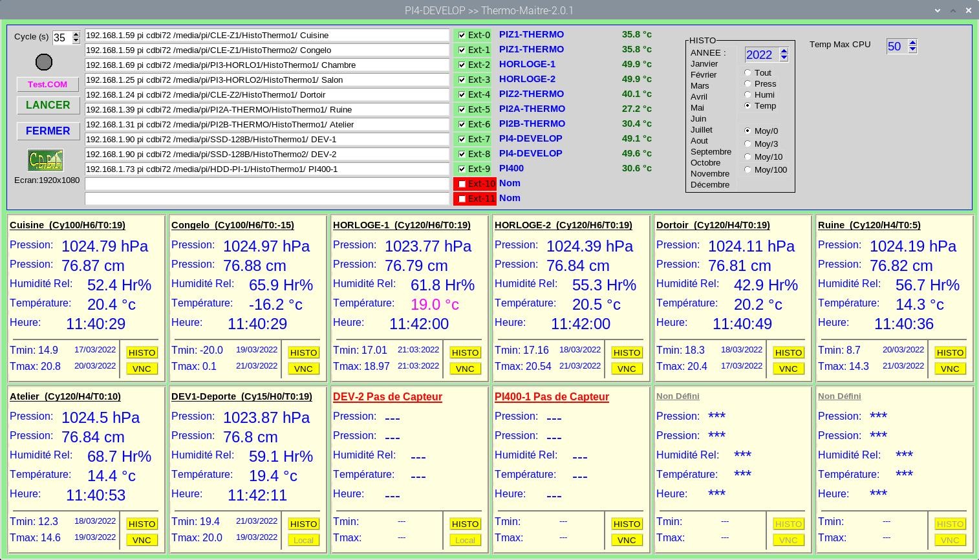Decrease the Temp Max CPU value
Screen dimensions: 979x560
(x=912, y=49)
